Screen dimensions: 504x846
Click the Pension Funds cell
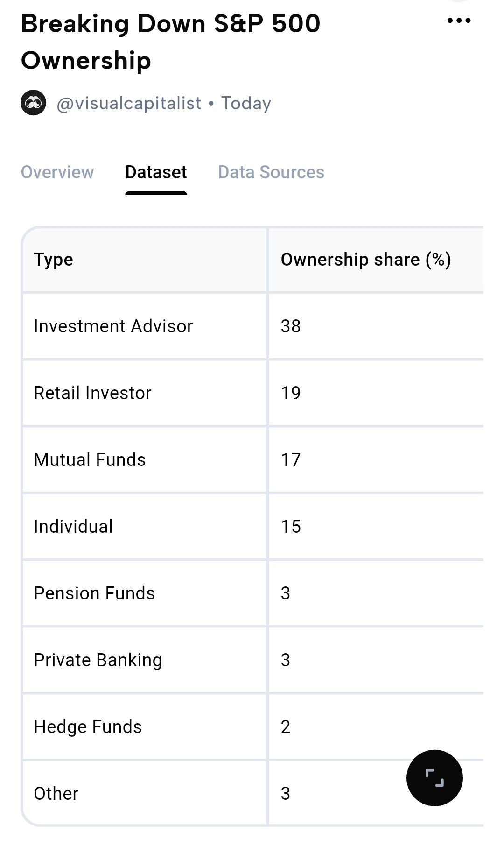click(x=145, y=593)
